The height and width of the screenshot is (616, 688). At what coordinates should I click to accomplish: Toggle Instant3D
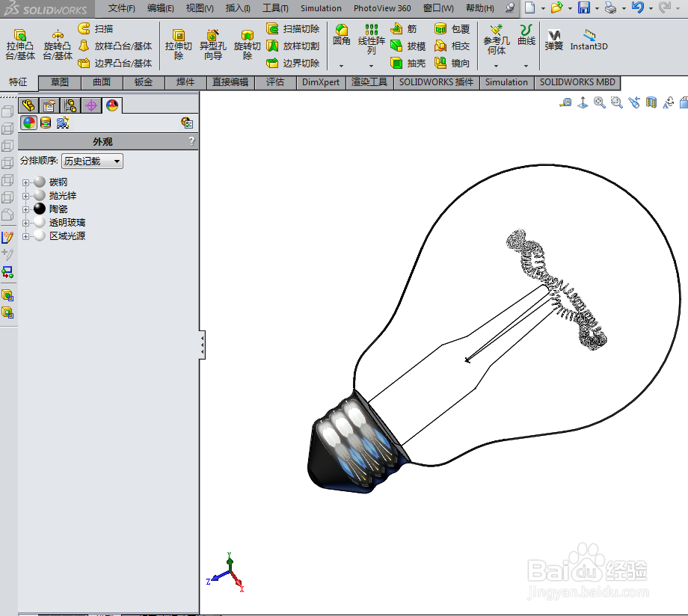[x=589, y=40]
